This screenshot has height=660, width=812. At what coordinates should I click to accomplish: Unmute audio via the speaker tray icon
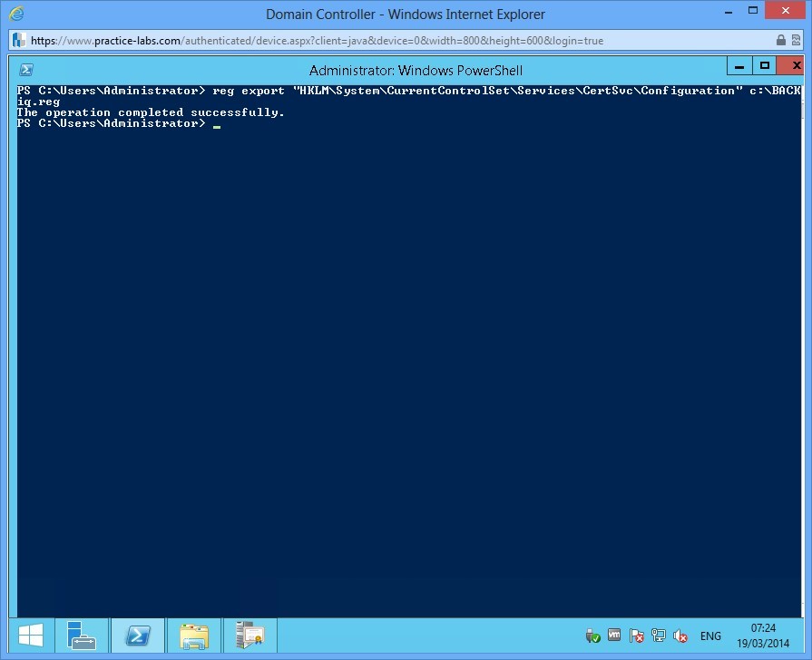[x=680, y=636]
